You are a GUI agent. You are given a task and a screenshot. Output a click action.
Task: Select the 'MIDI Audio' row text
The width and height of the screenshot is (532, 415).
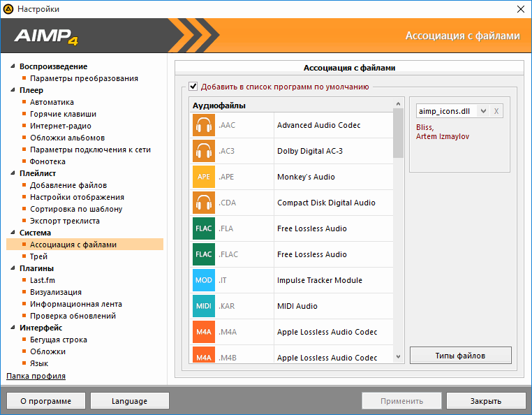pyautogui.click(x=297, y=305)
